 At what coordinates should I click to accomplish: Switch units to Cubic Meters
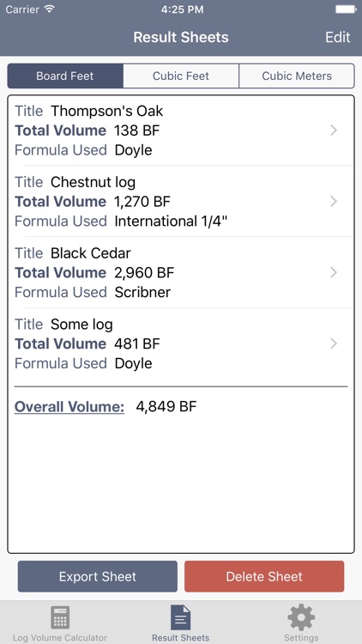[297, 76]
